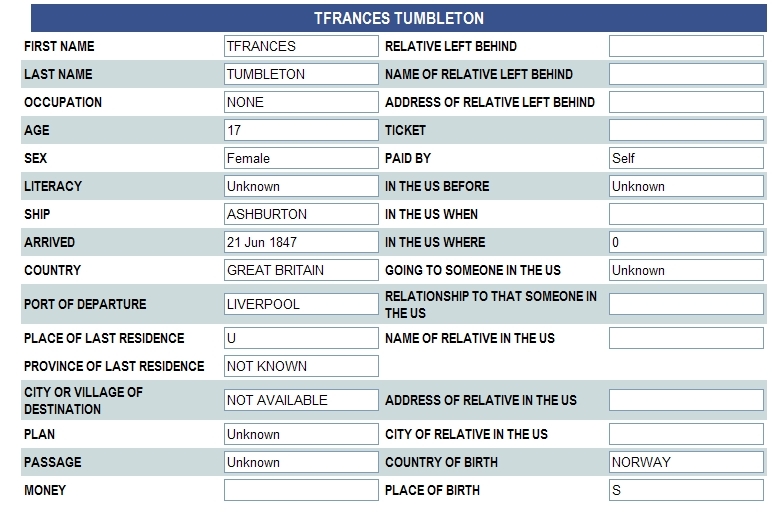This screenshot has width=777, height=519.
Task: Click the Occupation input field
Action: (301, 102)
